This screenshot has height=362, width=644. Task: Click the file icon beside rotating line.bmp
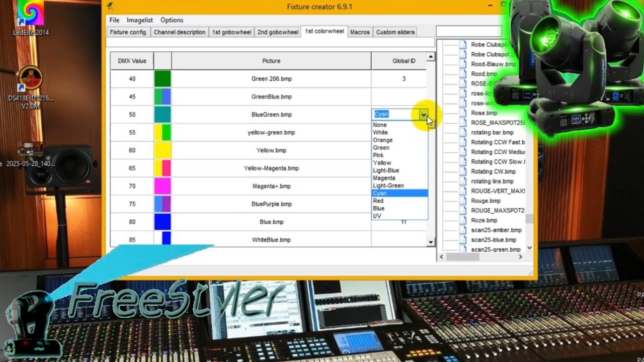tap(463, 181)
